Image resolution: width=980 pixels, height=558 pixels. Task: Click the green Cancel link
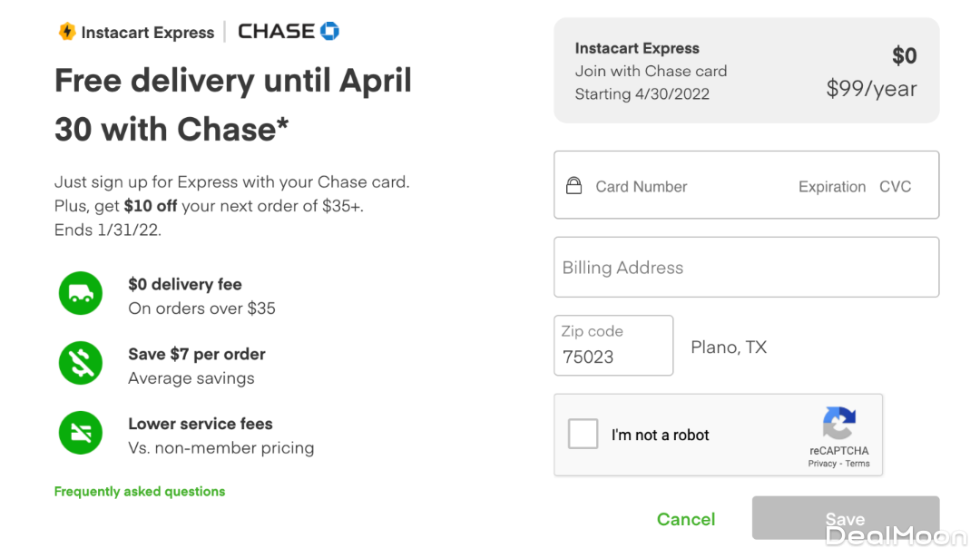tap(686, 519)
